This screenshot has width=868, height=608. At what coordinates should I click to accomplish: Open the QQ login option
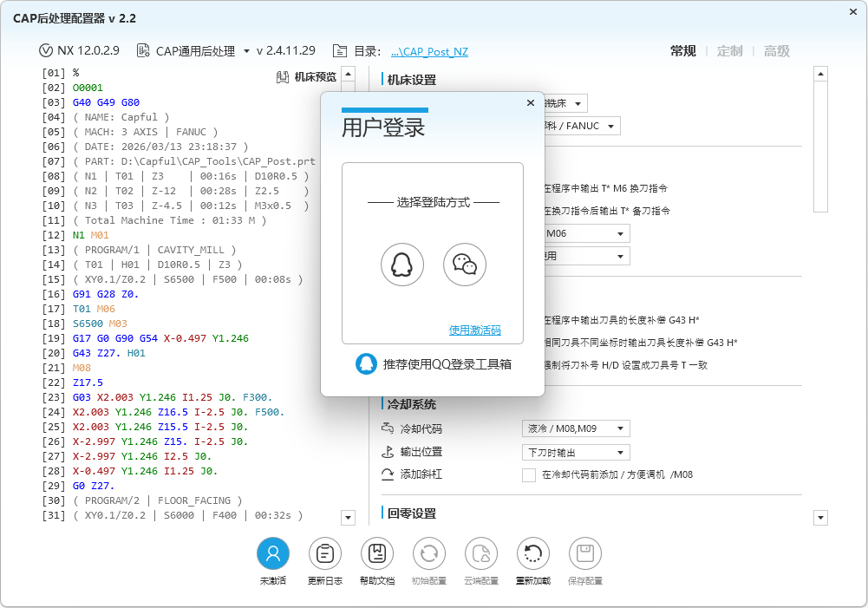401,265
